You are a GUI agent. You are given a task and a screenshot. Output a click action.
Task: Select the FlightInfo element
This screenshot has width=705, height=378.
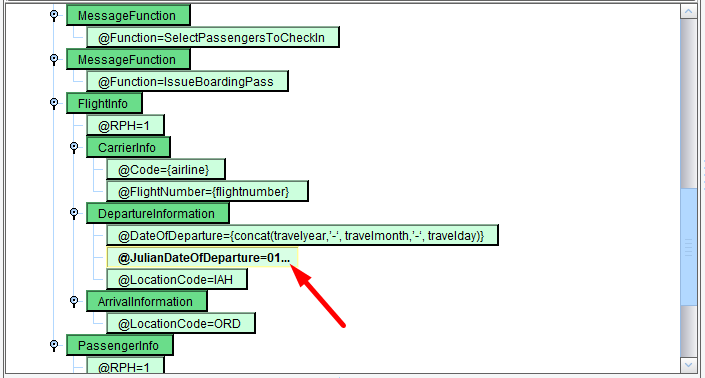pos(104,103)
